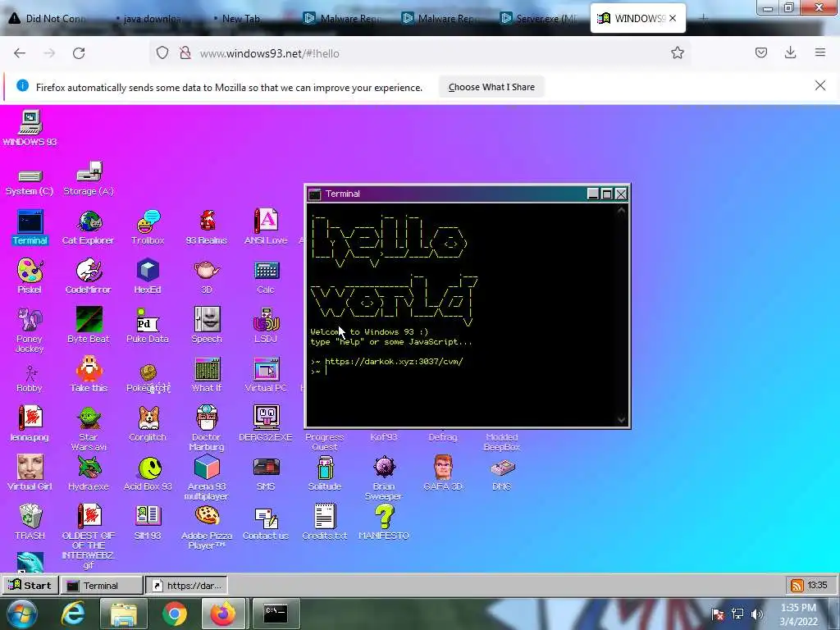Open Arena 93 multiplayer icon
Screen dimensions: 840x630
pyautogui.click(x=207, y=478)
